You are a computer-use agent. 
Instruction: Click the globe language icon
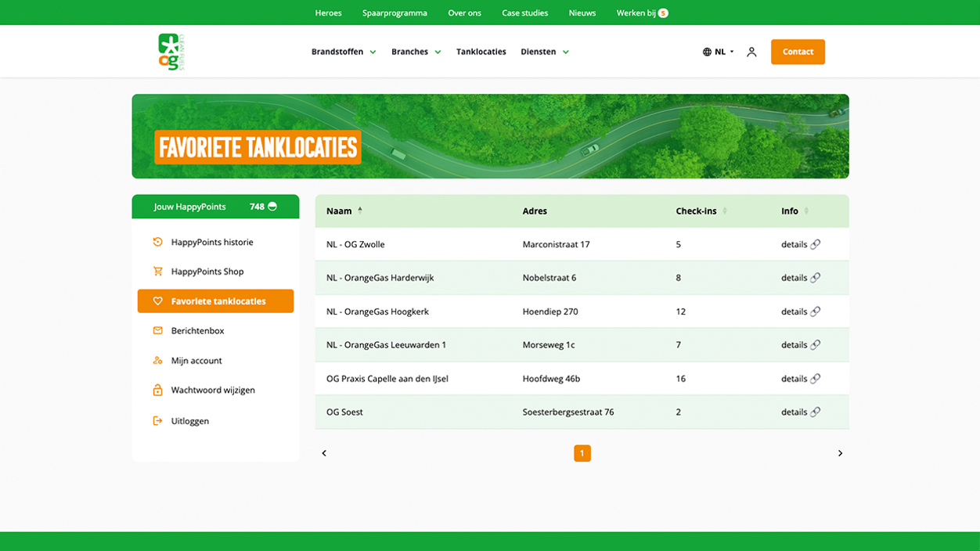coord(707,52)
